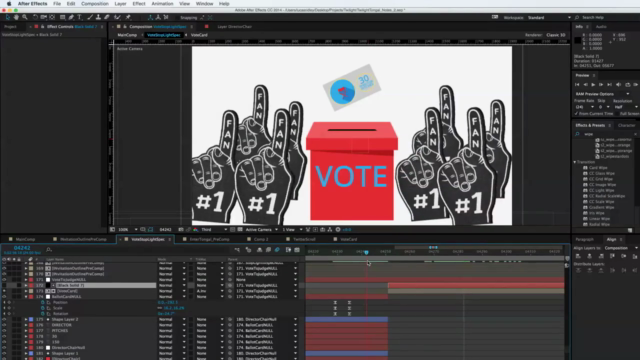Click Play in the Preview panel
The height and width of the screenshot is (360, 640).
coord(593,84)
